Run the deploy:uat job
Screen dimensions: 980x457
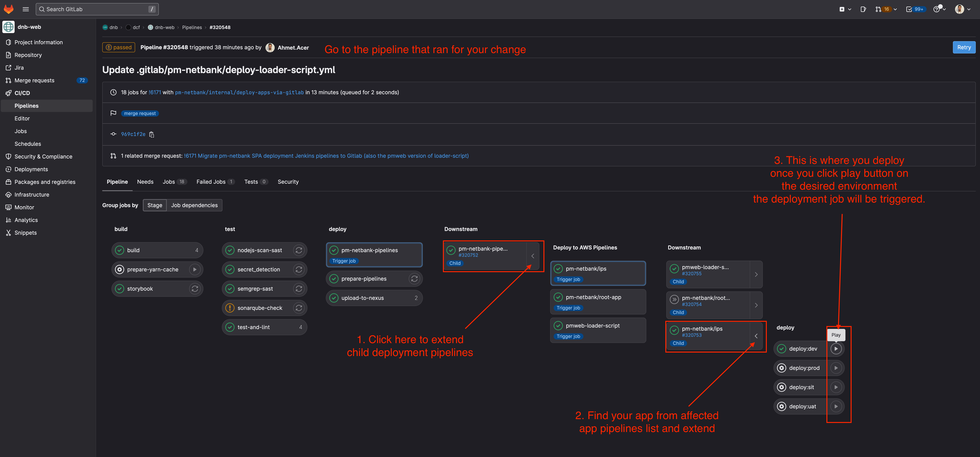click(x=836, y=406)
